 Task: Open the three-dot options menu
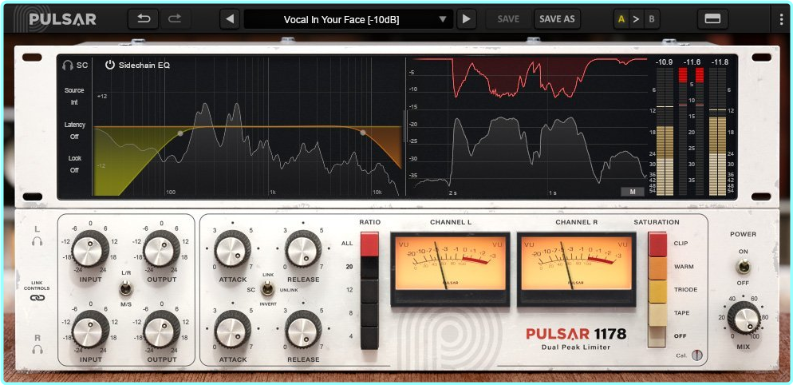(x=781, y=19)
